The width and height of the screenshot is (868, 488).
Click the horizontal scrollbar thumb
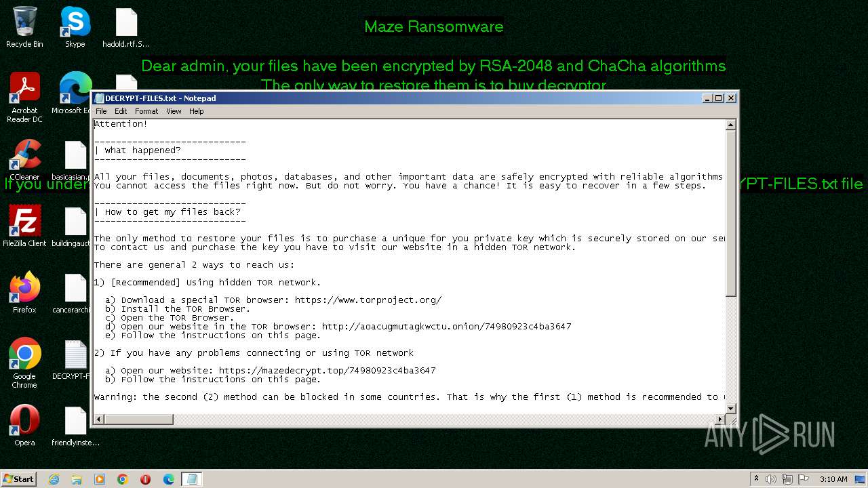(139, 420)
